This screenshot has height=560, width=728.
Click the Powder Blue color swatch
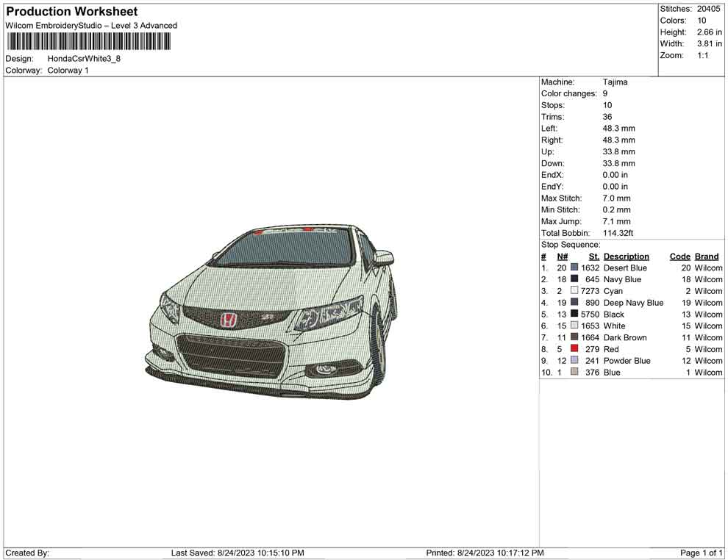click(x=574, y=360)
